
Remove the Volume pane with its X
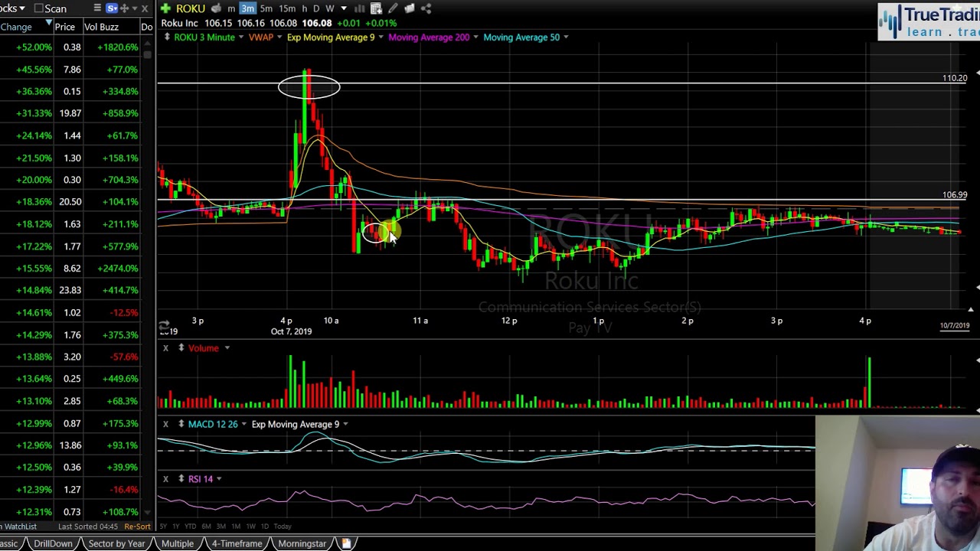[x=165, y=348]
